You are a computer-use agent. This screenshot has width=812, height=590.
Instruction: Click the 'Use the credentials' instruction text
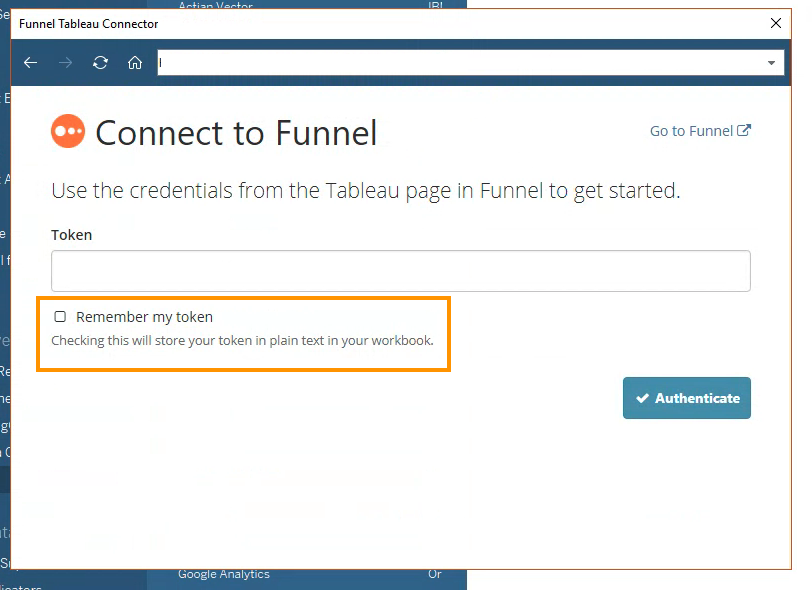366,191
